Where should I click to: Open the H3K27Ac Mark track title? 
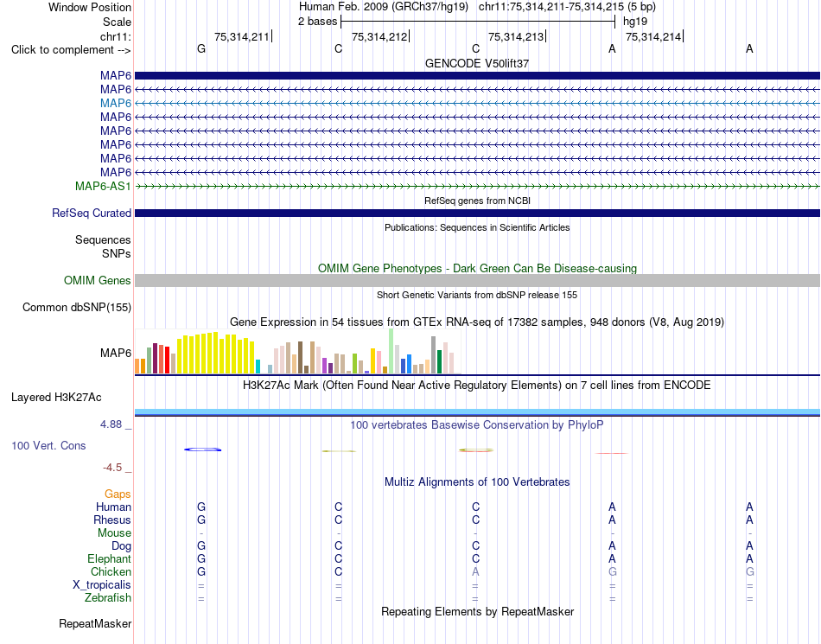pos(477,386)
